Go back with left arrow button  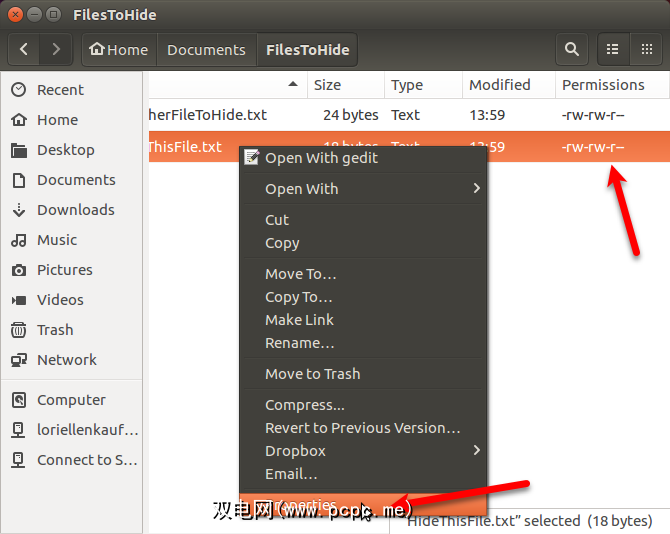(24, 49)
